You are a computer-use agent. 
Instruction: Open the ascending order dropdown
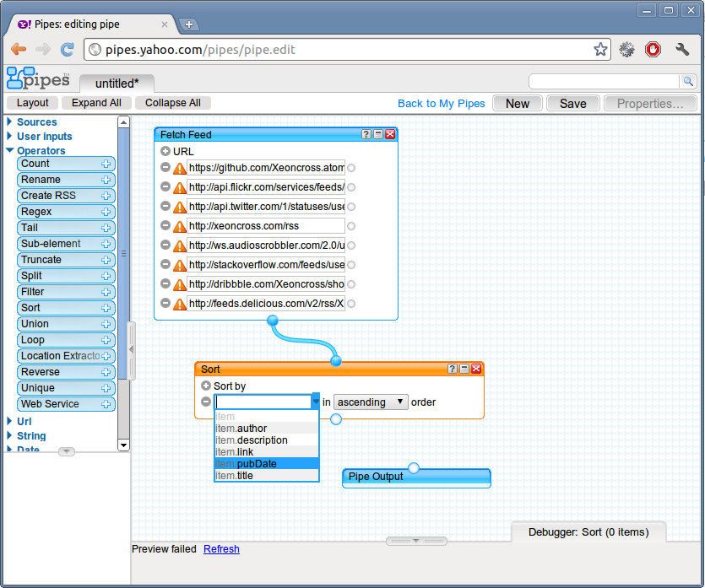371,402
